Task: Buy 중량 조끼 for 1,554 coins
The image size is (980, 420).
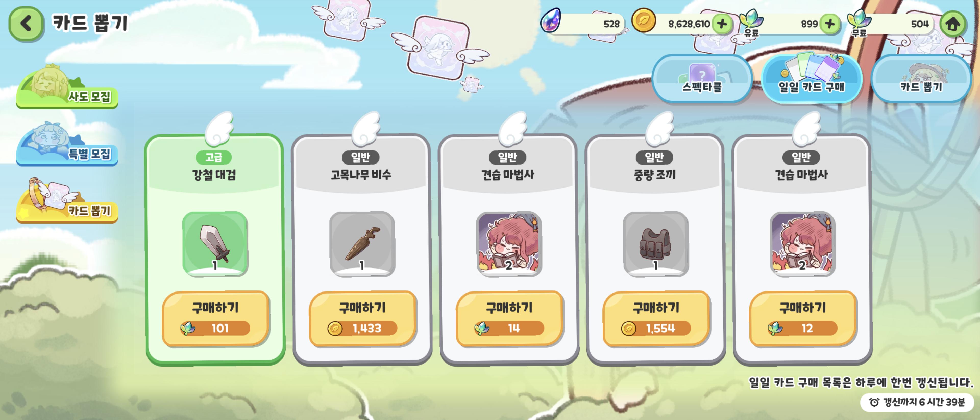Action: [656, 318]
